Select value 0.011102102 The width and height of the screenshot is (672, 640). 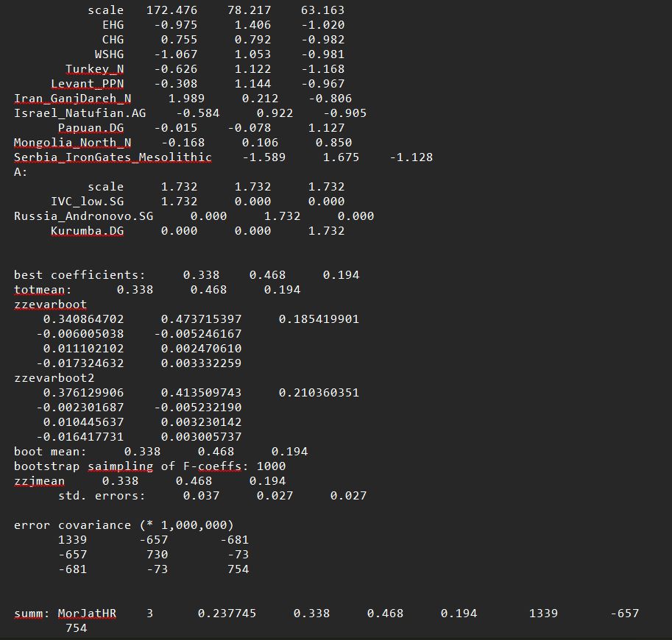[84, 349]
